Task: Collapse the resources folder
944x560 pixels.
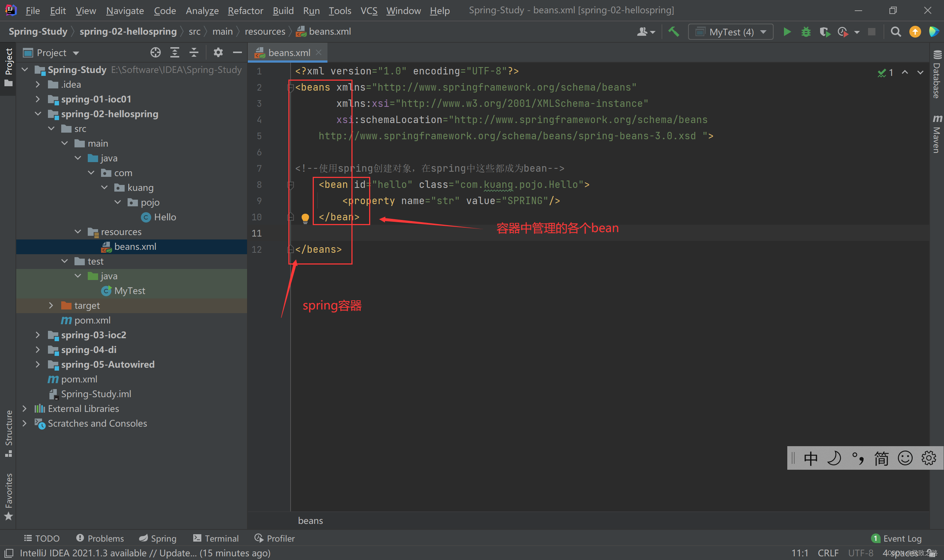Action: click(x=78, y=231)
